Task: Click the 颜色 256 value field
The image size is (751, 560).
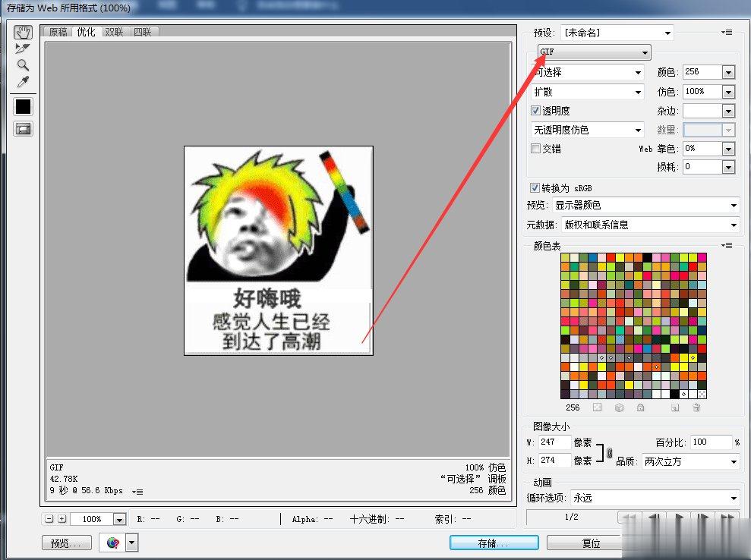Action: (x=702, y=72)
